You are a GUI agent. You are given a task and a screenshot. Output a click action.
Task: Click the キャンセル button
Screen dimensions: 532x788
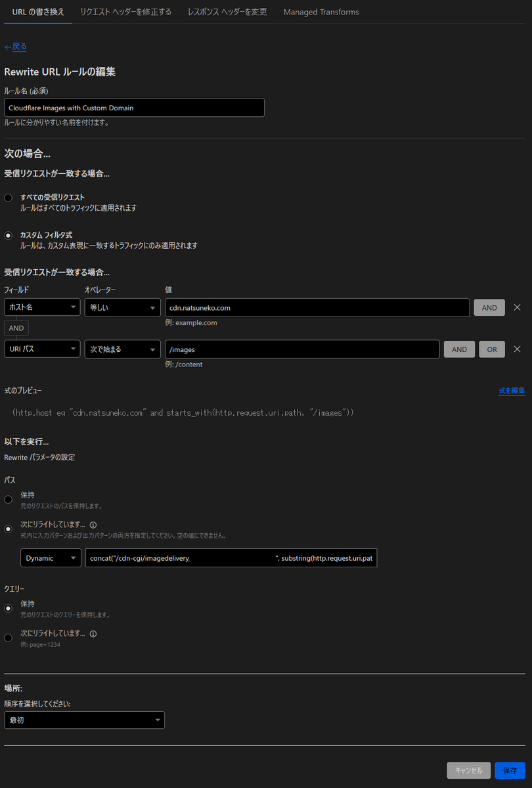pos(469,770)
